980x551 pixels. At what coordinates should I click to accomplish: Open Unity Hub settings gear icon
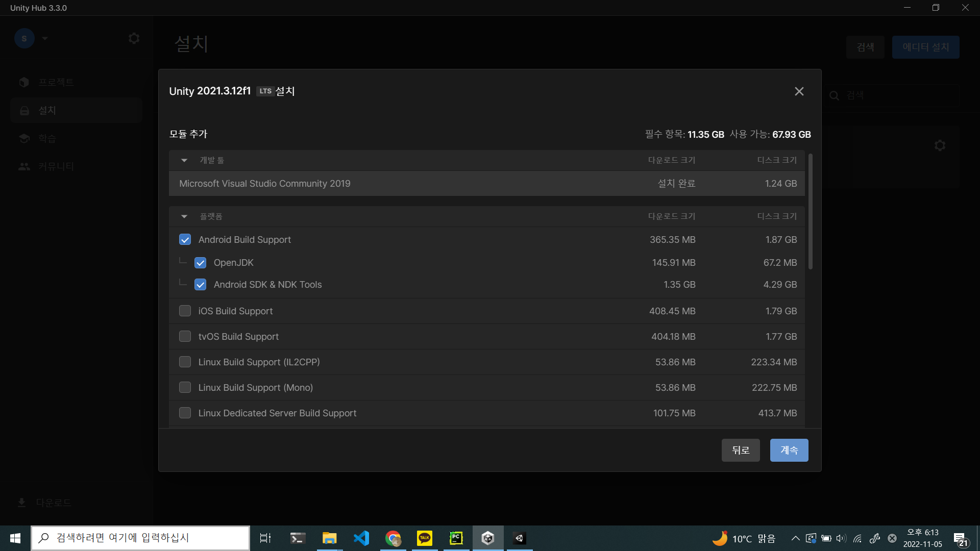[x=134, y=38]
